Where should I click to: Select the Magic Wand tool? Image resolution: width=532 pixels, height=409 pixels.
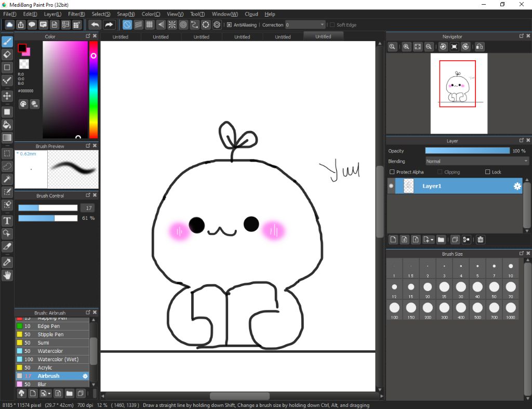pyautogui.click(x=7, y=179)
